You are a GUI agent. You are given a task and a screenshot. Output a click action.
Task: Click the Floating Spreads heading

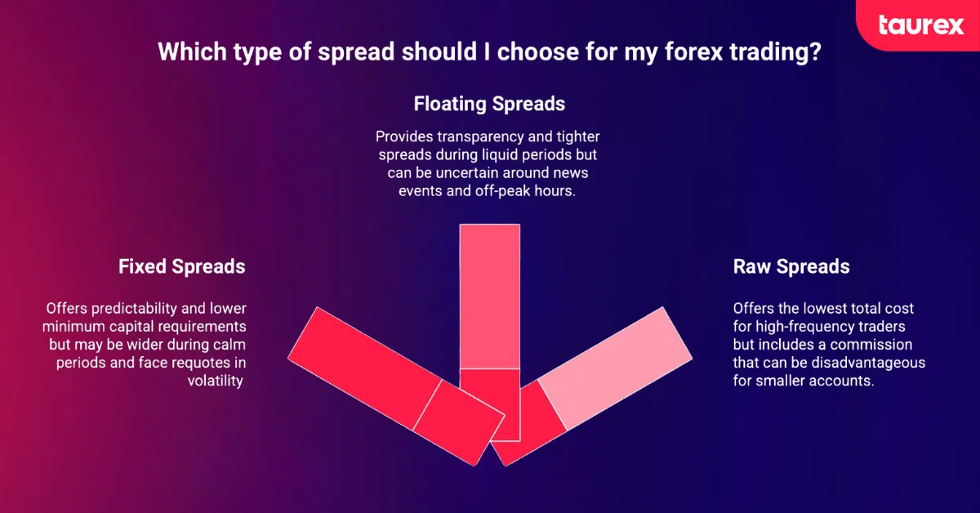coord(489,104)
